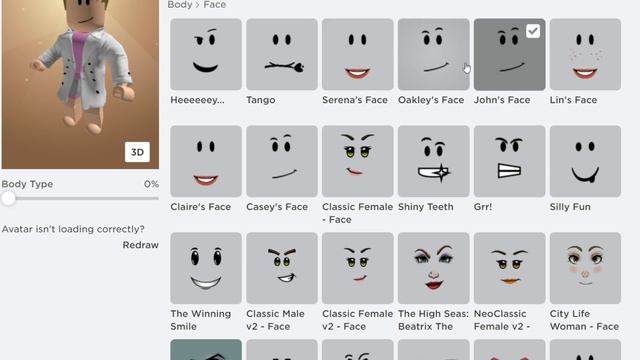
Task: Click the Redraw link
Action: pyautogui.click(x=140, y=245)
